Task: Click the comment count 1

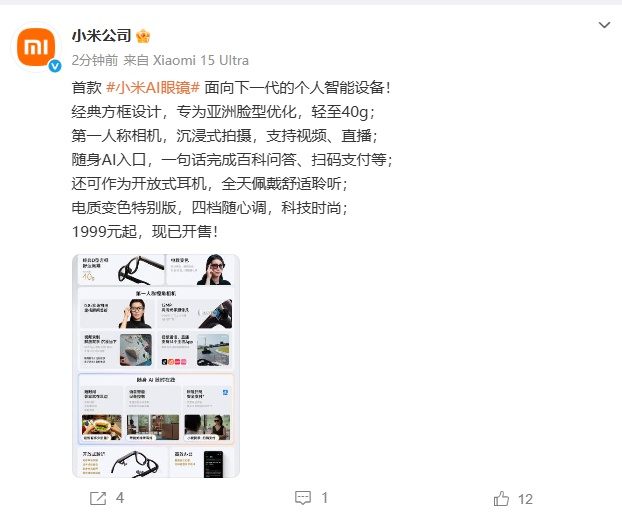Action: tap(324, 498)
